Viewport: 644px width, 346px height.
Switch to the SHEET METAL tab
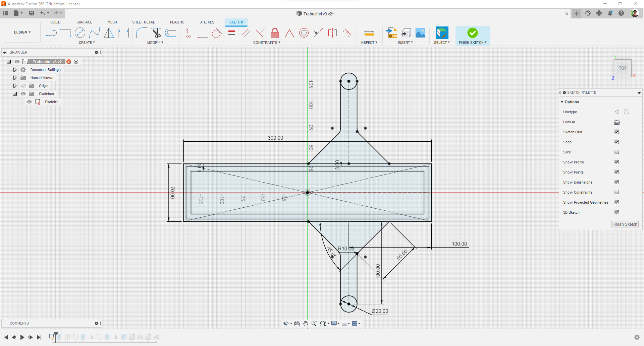(x=143, y=22)
